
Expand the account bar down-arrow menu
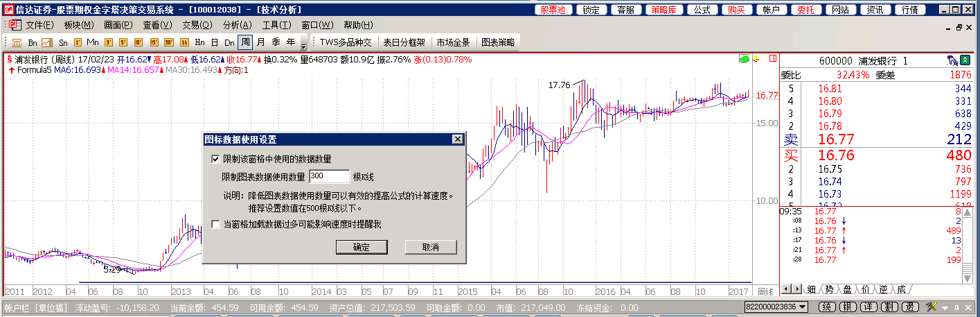[945, 308]
